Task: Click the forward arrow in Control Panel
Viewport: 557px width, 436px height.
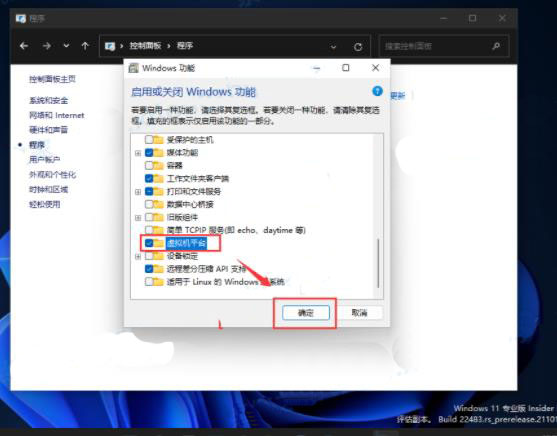Action: 47,46
